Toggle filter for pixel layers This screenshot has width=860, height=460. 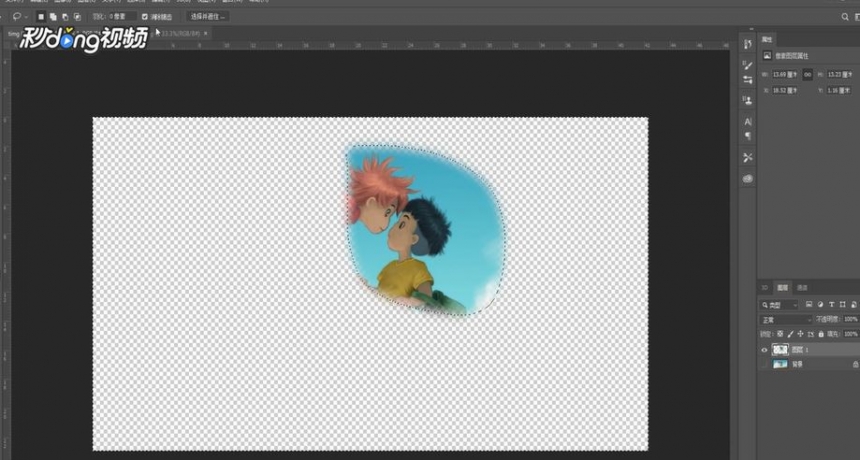809,304
